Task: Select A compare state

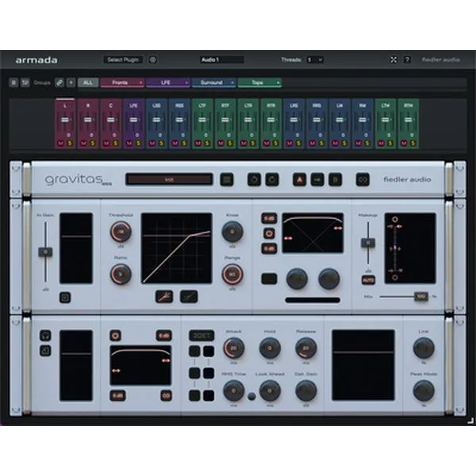Action: click(x=299, y=180)
